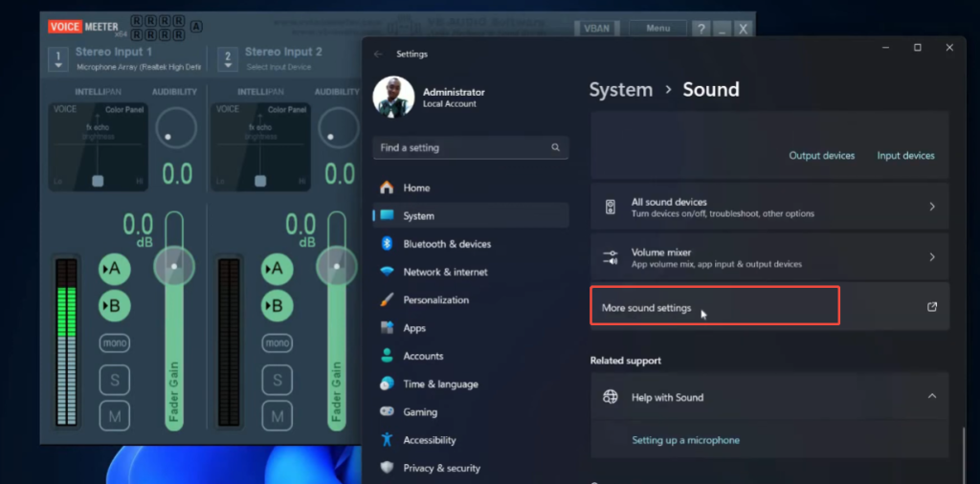Mute Stereo Input 2 with M button

(277, 416)
